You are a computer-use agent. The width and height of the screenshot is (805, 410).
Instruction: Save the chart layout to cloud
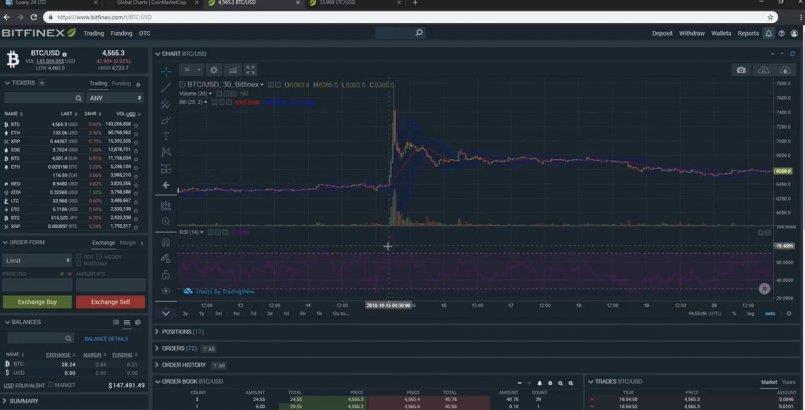click(785, 70)
